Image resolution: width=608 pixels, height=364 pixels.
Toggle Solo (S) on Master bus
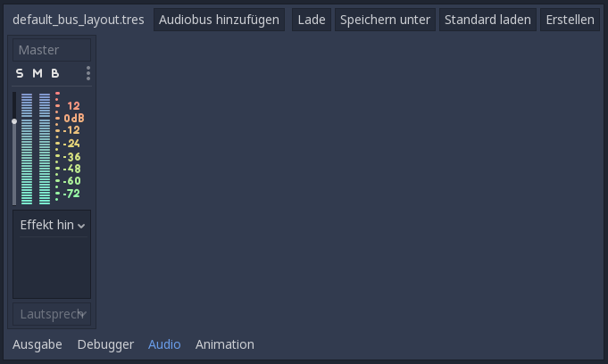tap(20, 73)
